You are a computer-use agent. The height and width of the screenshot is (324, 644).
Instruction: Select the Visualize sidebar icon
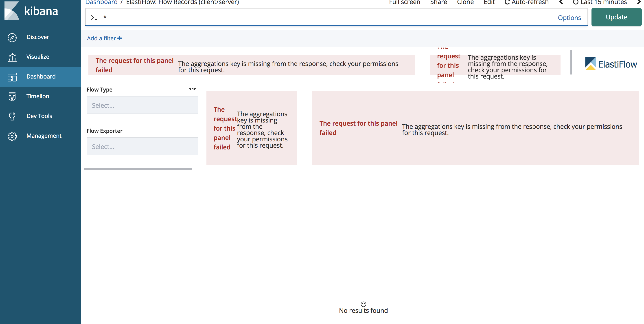point(12,57)
